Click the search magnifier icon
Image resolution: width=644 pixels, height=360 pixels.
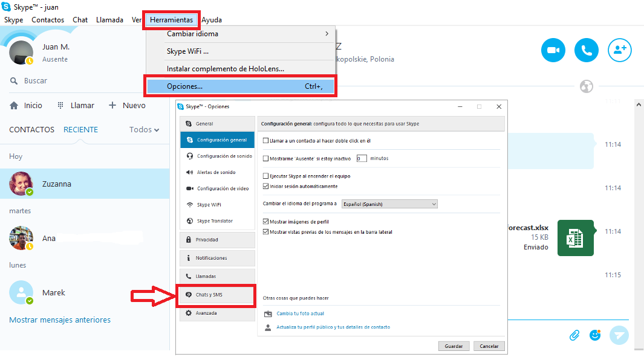[x=14, y=81]
